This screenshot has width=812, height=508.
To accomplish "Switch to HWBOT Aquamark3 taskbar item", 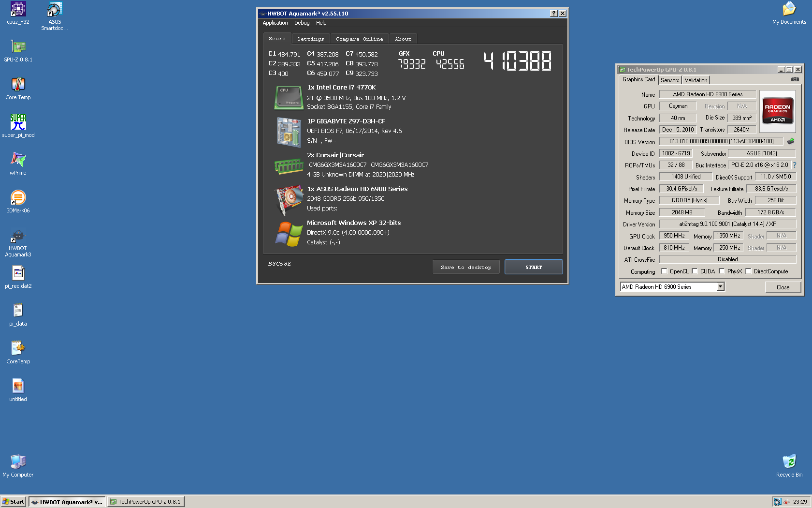I will click(67, 502).
